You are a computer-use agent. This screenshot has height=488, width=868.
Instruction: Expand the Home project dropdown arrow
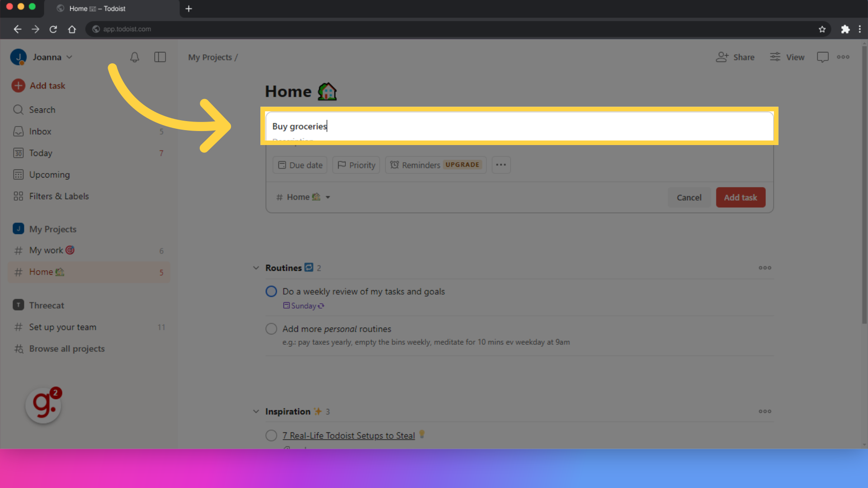click(327, 197)
